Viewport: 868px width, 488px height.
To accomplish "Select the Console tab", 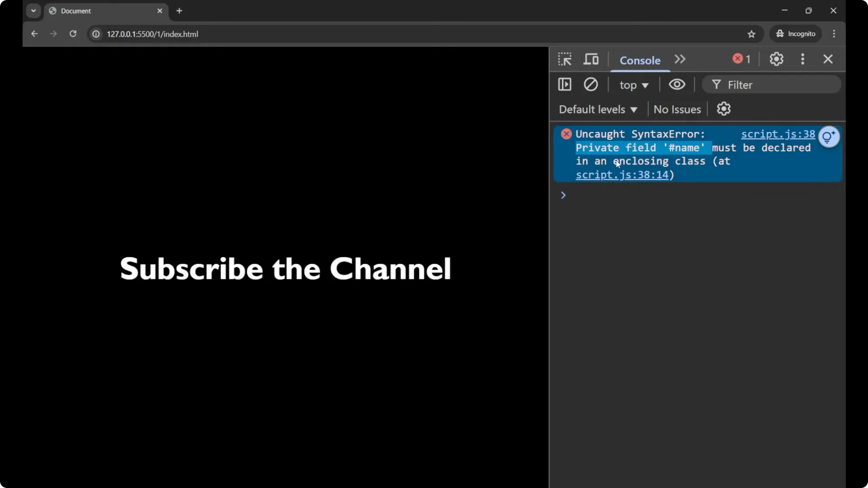I will [640, 60].
